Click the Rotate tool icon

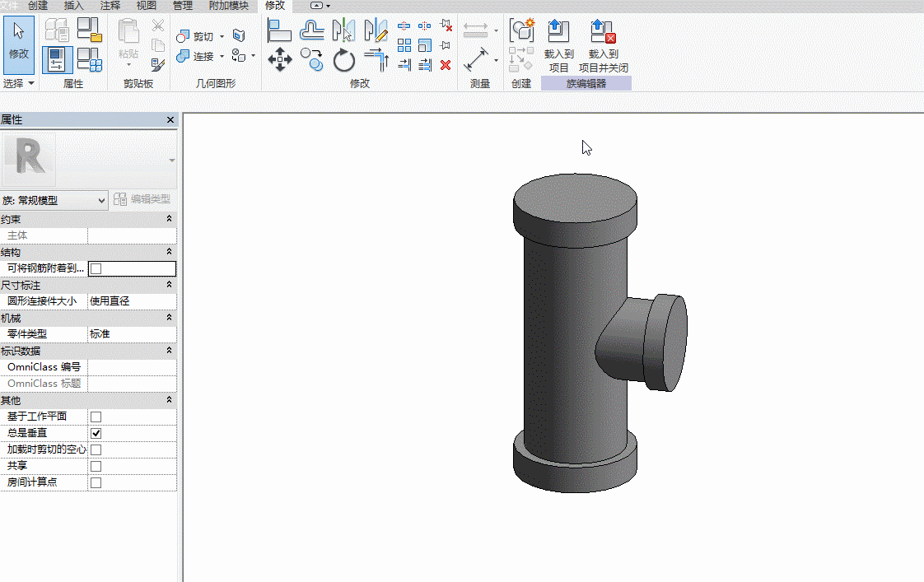tap(344, 60)
